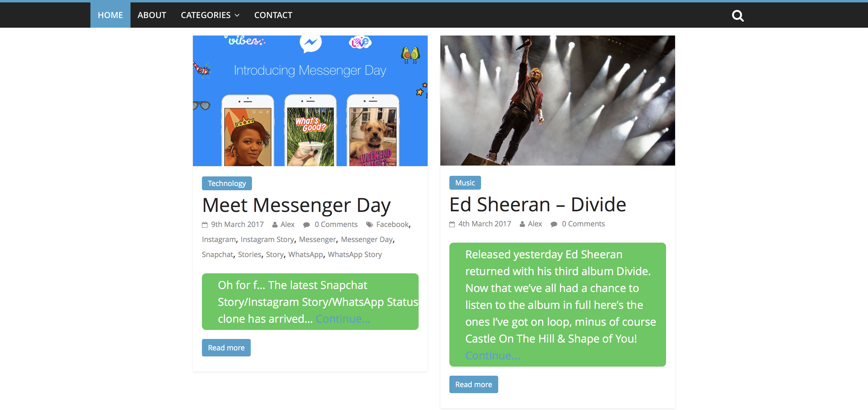
Task: Open the Messenger Day featured image
Action: pos(310,101)
